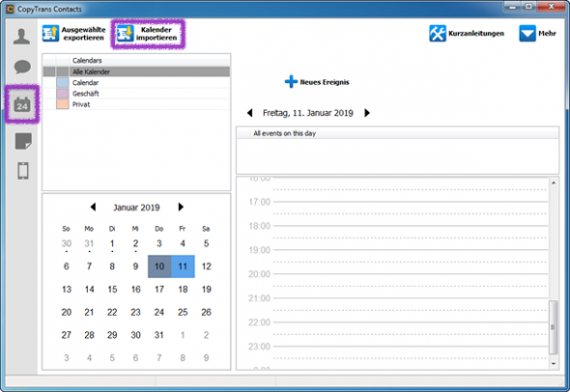The width and height of the screenshot is (570, 392).
Task: Click the Januar 2019 month label
Action: click(136, 208)
